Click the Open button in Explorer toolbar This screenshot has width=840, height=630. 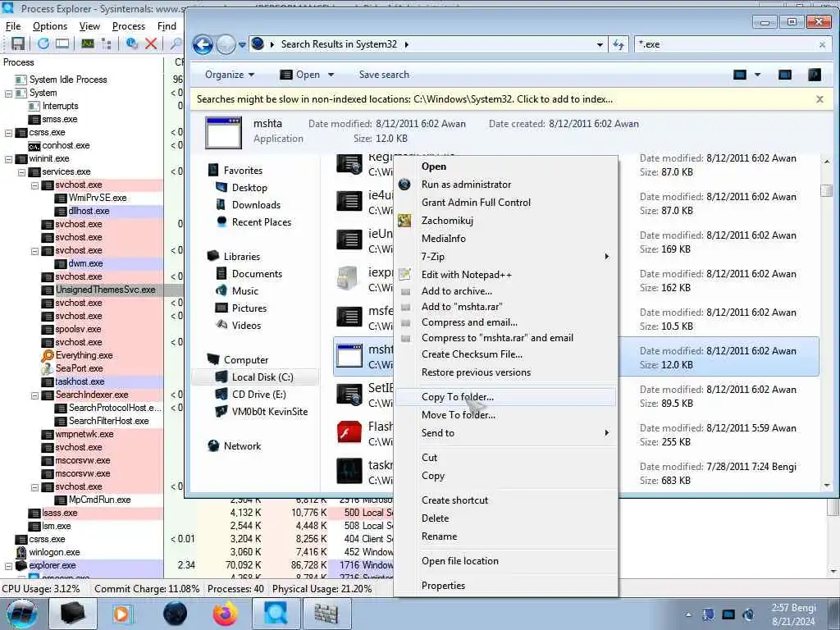tap(300, 75)
